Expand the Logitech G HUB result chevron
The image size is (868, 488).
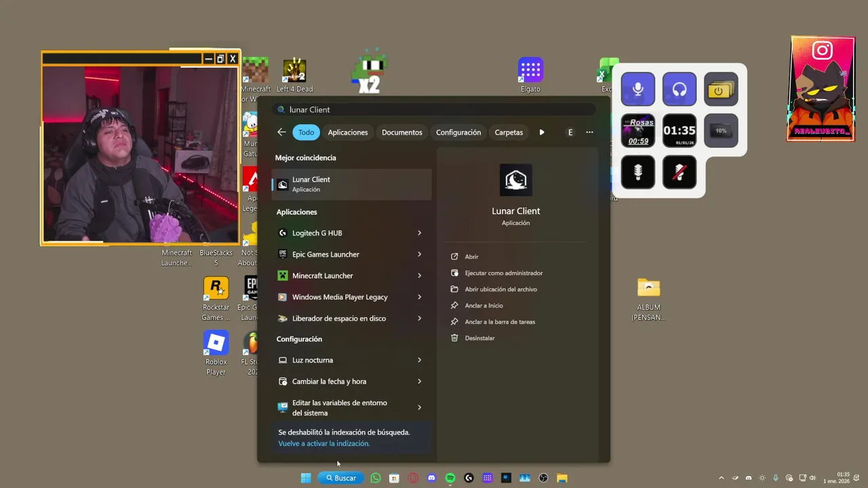click(x=419, y=233)
